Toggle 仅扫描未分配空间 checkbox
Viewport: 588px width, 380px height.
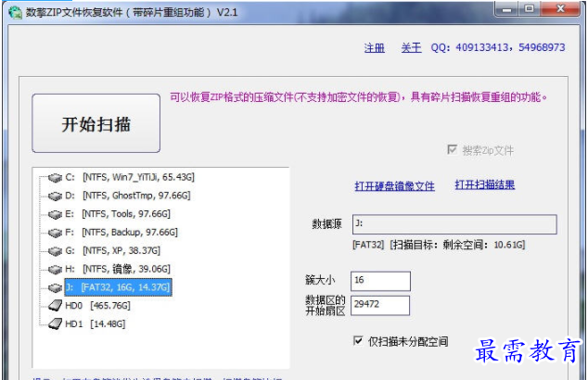358,341
